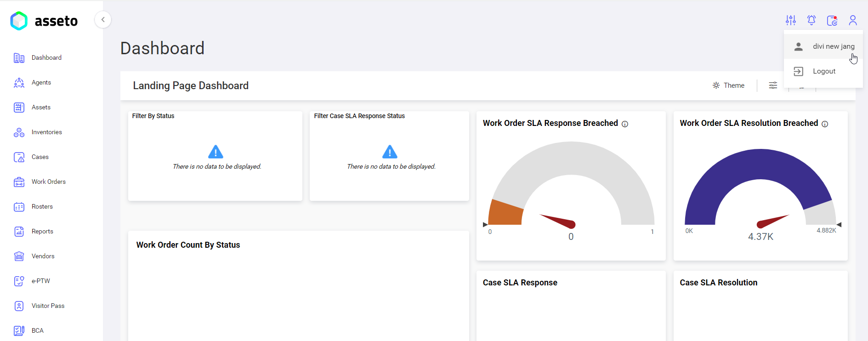Click the Visitor Pass menu item

click(x=48, y=306)
